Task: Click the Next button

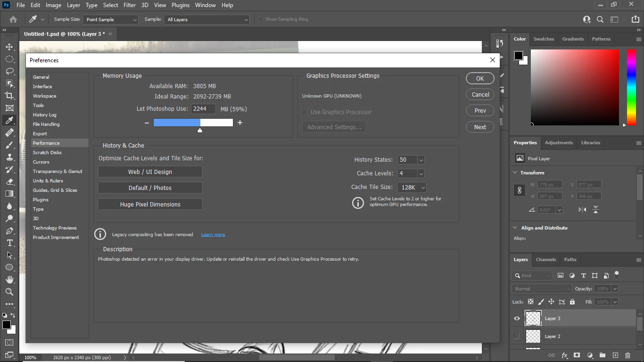Action: [x=480, y=127]
